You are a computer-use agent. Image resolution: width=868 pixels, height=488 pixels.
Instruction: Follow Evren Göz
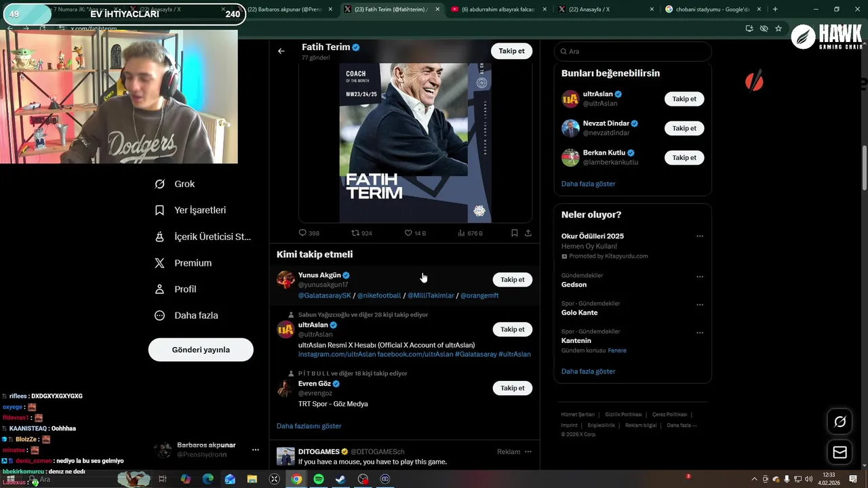[x=512, y=388]
